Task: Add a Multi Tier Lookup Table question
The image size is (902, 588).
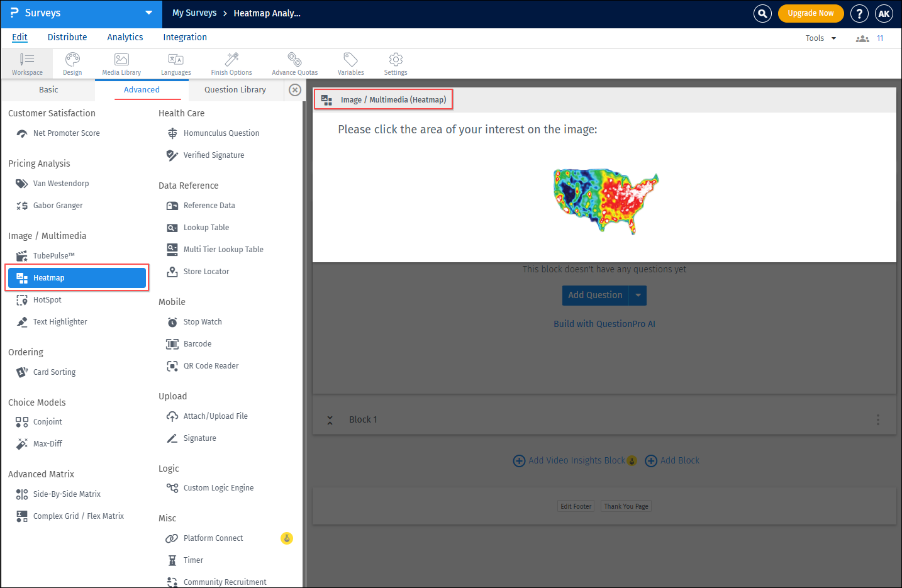Action: (214, 250)
